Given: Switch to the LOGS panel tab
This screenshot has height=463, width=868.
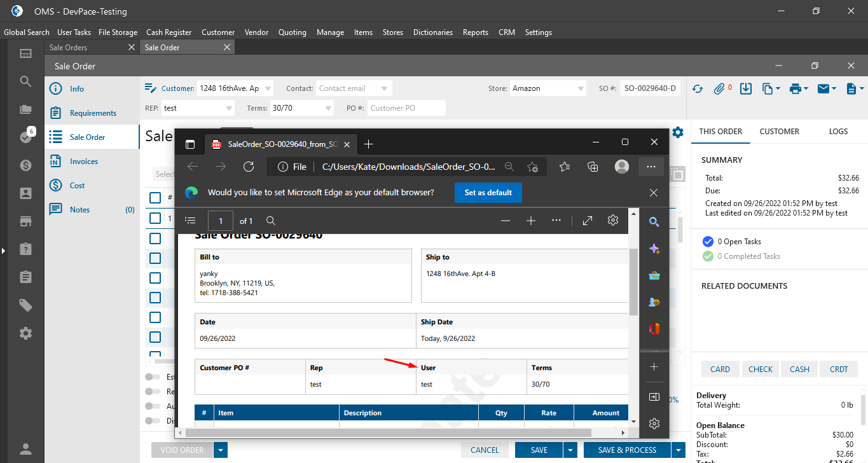Looking at the screenshot, I should [838, 132].
